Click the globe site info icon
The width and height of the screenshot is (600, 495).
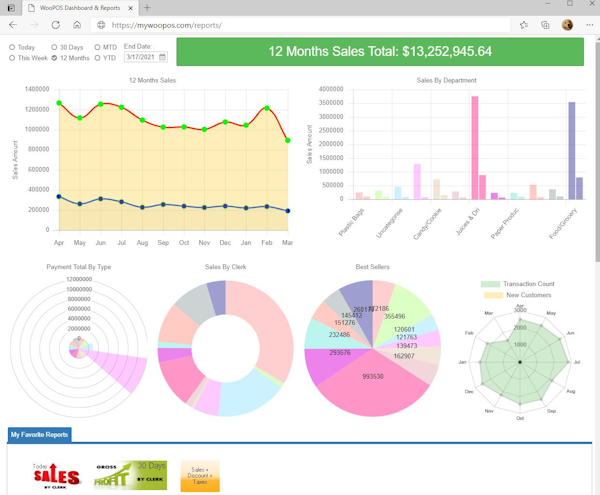coord(101,25)
